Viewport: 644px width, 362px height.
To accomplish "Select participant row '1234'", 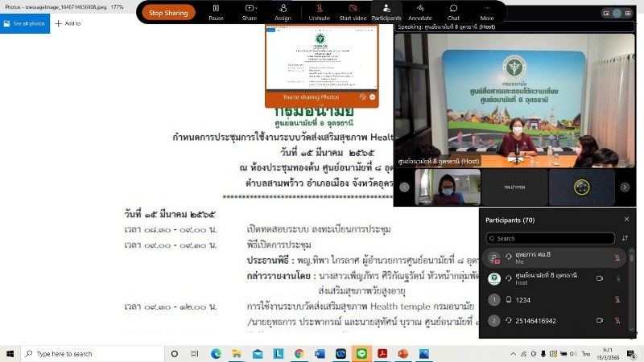I will [x=555, y=300].
